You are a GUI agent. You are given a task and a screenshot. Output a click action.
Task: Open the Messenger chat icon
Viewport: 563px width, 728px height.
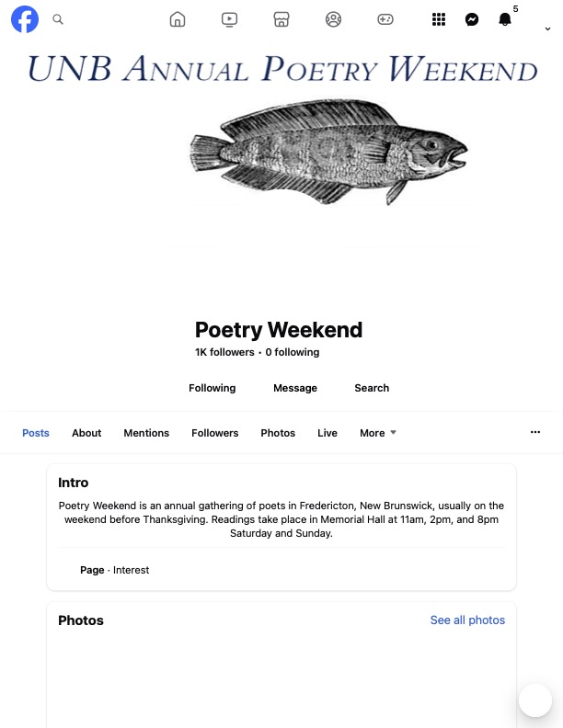click(472, 19)
